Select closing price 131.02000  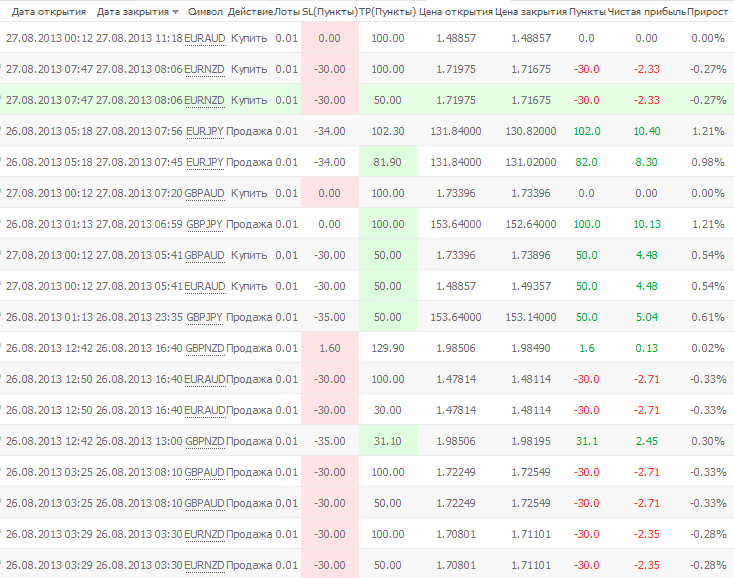coord(531,162)
